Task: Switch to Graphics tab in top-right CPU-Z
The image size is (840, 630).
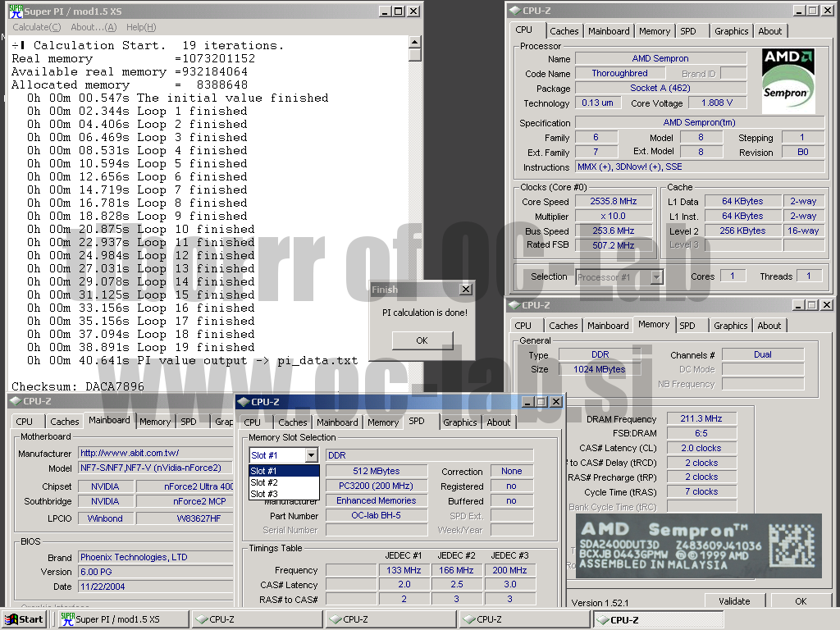Action: point(731,31)
